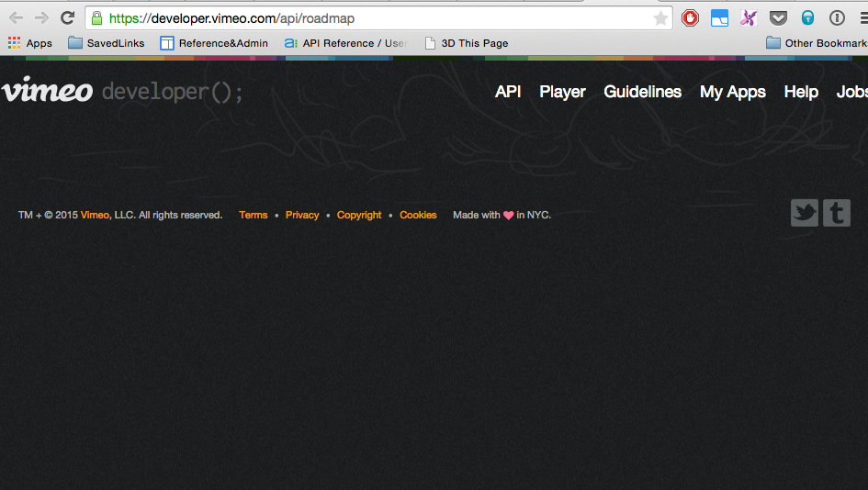This screenshot has height=490, width=868.
Task: Open the Chrome hamburger menu
Action: click(863, 18)
